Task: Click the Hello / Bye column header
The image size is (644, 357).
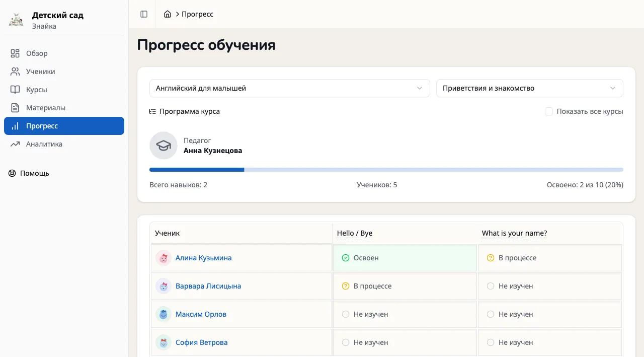Action: (x=355, y=233)
